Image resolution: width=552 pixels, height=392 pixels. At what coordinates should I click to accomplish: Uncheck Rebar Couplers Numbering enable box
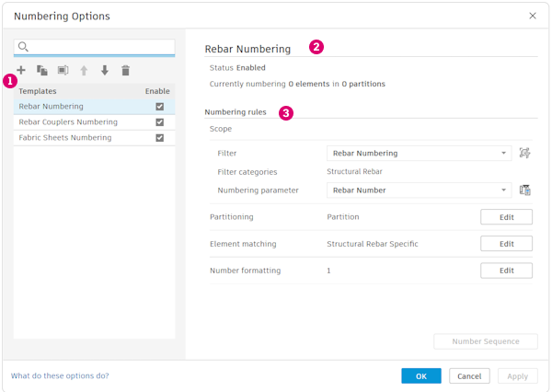pos(159,122)
